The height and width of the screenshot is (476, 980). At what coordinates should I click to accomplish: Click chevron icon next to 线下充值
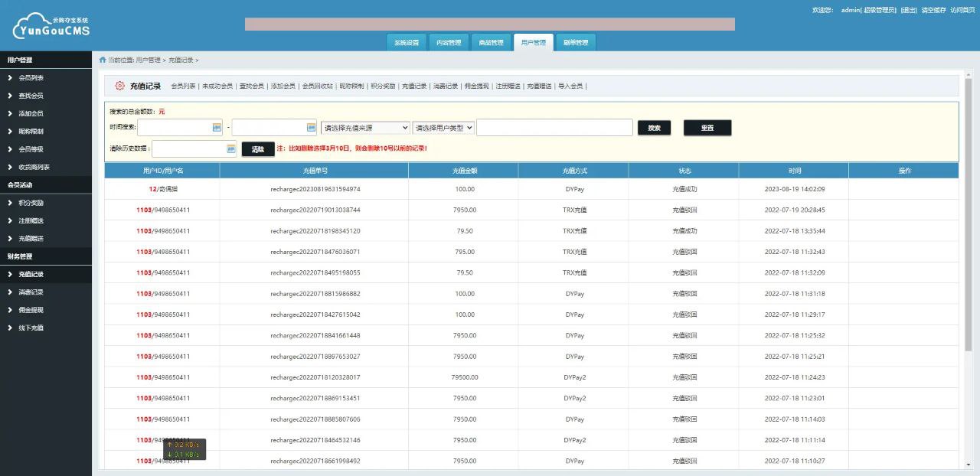pyautogui.click(x=10, y=328)
